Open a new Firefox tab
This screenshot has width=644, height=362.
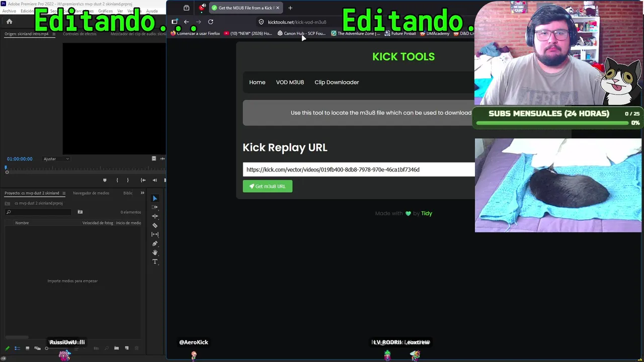coord(290,8)
